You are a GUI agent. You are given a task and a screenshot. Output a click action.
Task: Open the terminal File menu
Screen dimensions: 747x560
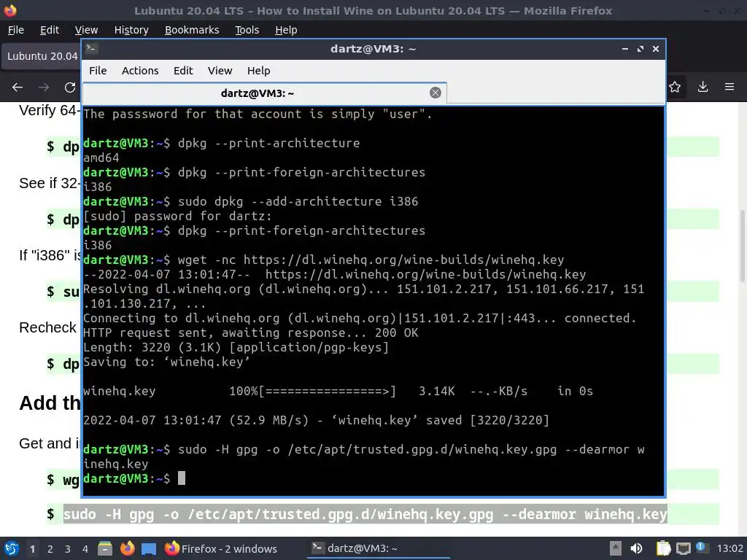point(98,71)
